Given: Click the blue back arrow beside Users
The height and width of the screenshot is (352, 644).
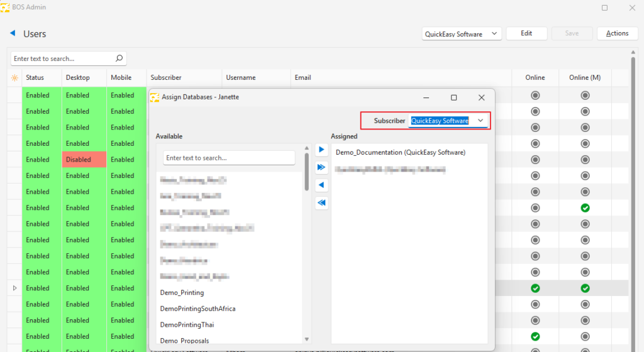Looking at the screenshot, I should [13, 33].
